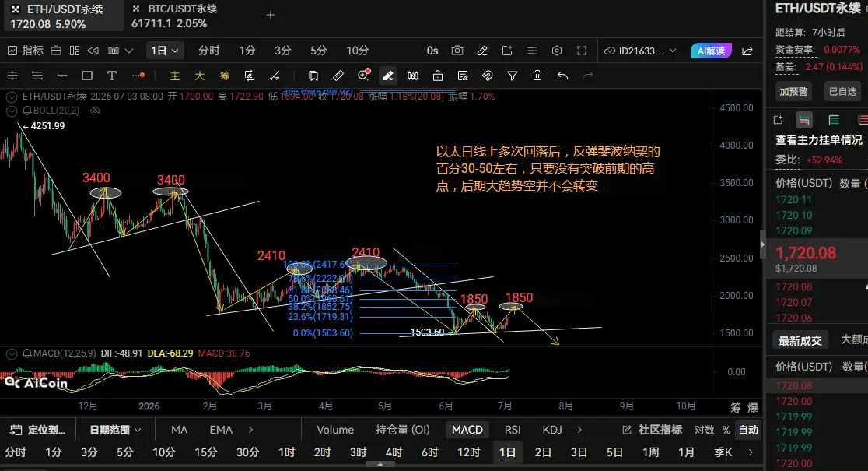
Task: Click the share arrow icon
Action: click(747, 51)
